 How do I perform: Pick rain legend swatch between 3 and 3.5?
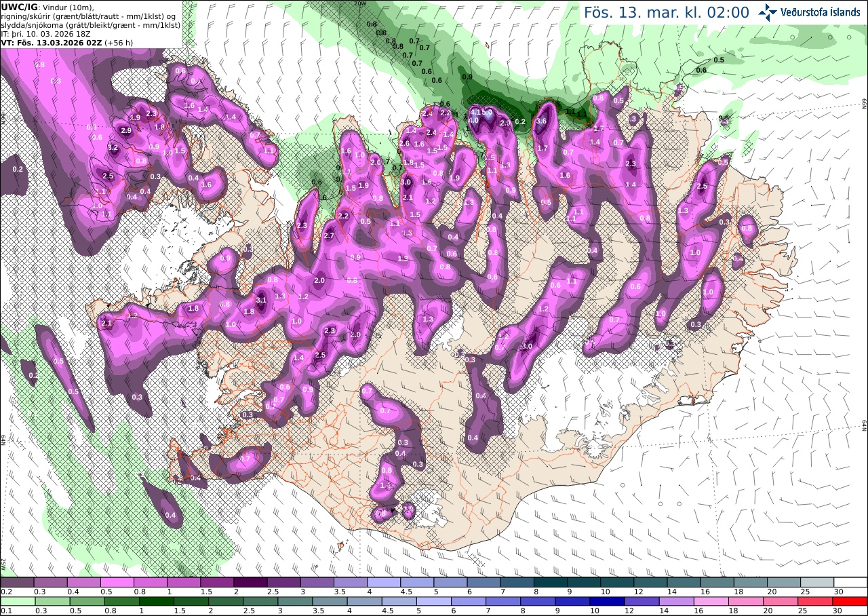tap(296, 601)
